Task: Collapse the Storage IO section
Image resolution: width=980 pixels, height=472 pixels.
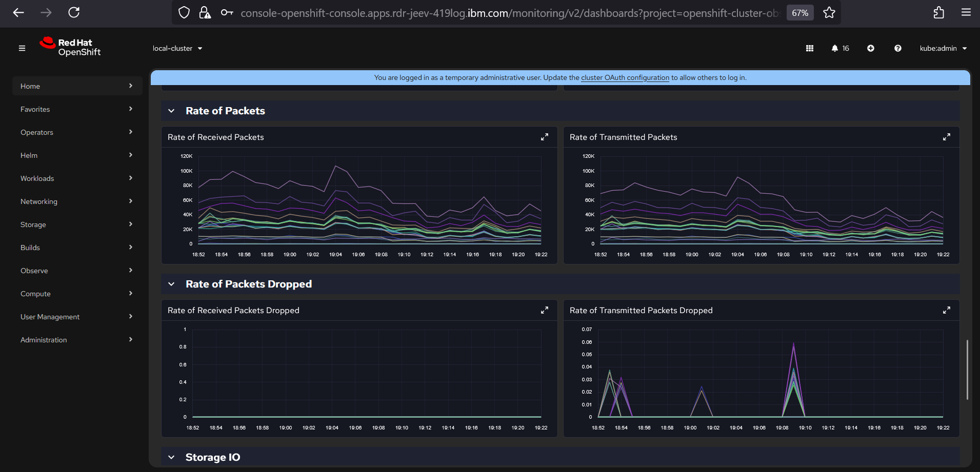Action: coord(172,457)
